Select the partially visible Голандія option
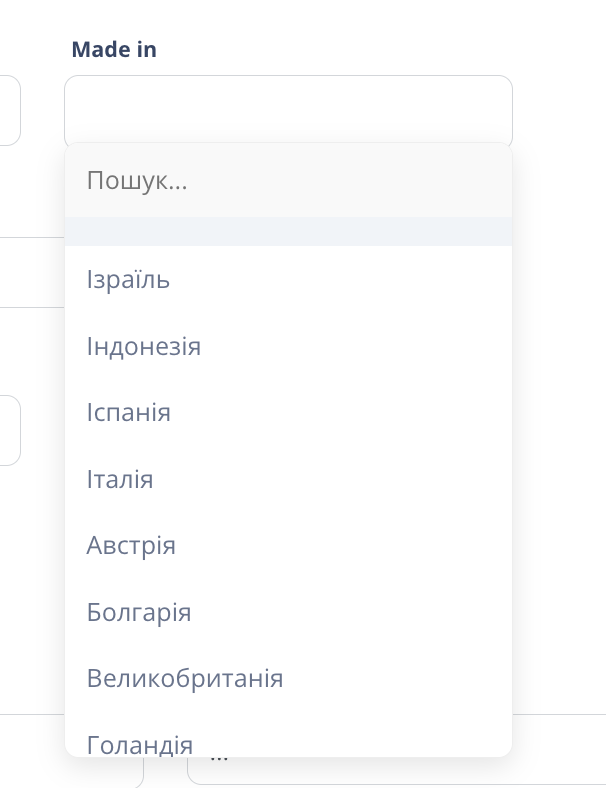 pyautogui.click(x=140, y=743)
